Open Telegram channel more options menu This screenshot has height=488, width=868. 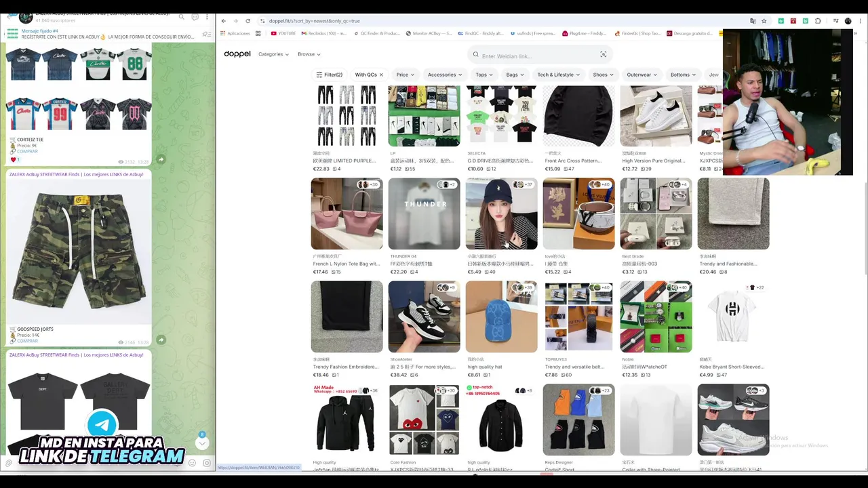point(207,17)
